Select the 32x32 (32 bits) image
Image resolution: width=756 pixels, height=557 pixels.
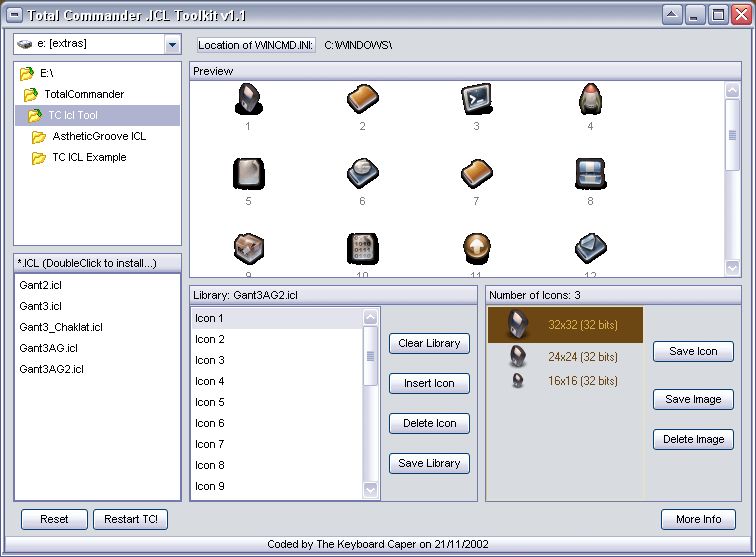(566, 325)
